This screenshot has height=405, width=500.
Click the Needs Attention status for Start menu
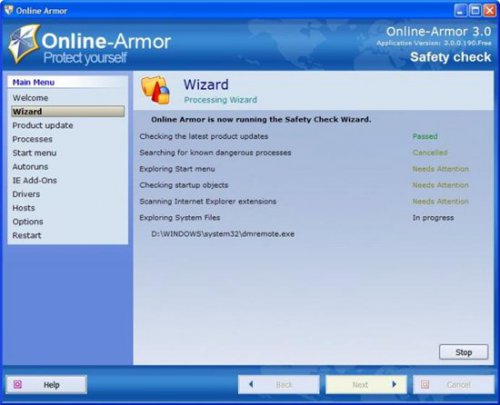coord(440,169)
